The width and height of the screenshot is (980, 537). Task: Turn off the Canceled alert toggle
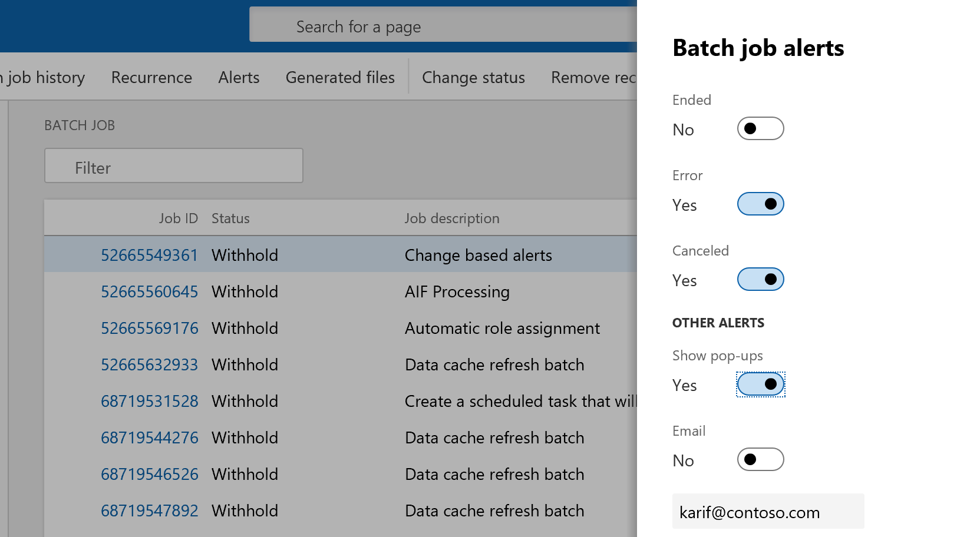click(760, 279)
